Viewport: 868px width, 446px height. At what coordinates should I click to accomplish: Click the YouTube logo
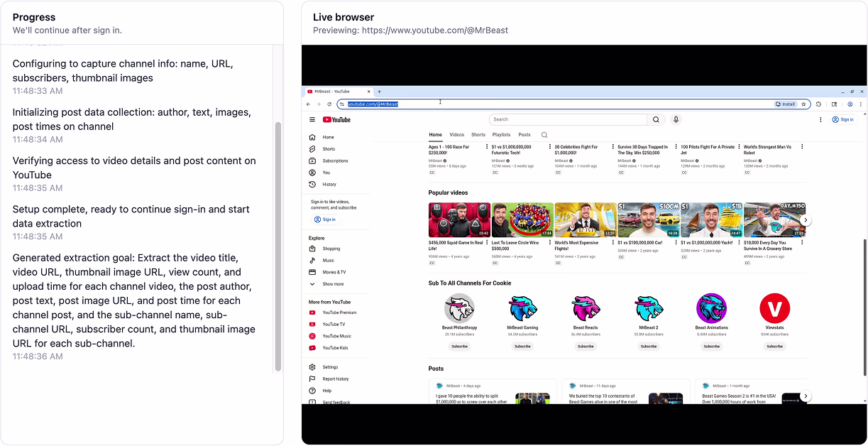pos(336,120)
